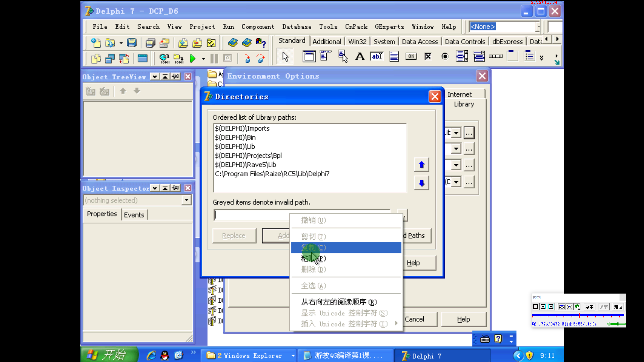
Task: Switch to the Events tab
Action: [134, 215]
